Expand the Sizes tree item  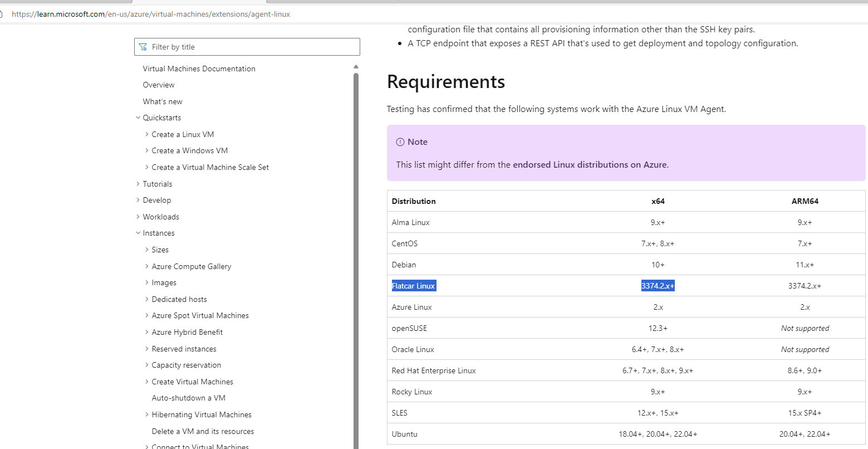[146, 249]
